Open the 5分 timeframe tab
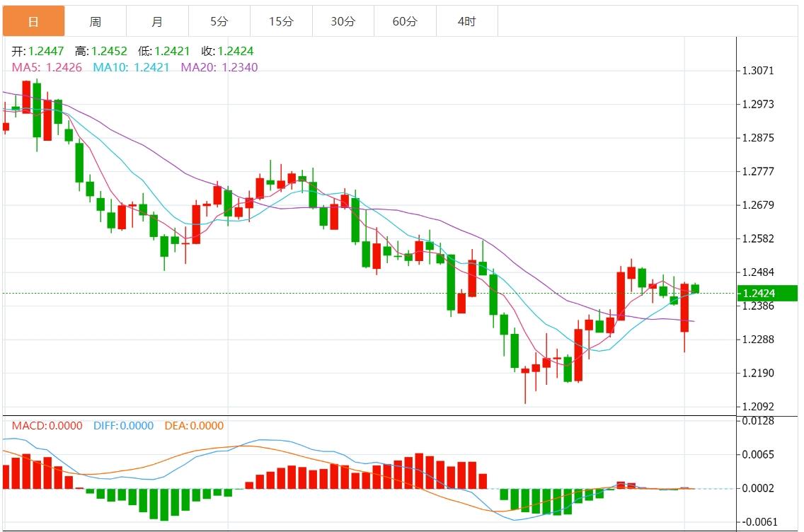 pos(219,21)
